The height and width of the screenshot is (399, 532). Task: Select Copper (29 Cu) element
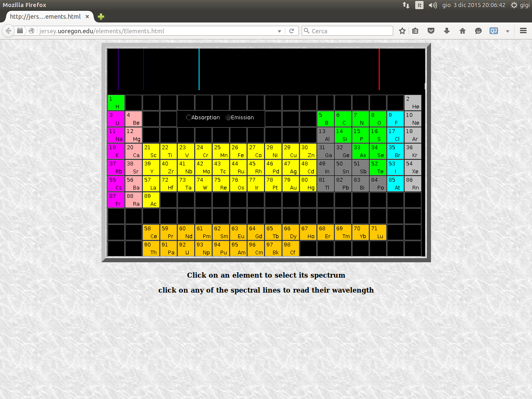coord(291,151)
